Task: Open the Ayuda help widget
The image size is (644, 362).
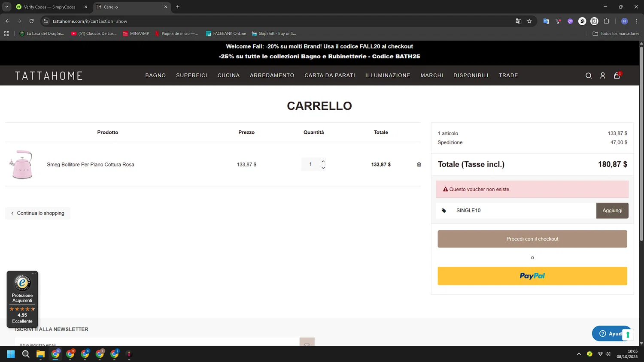Action: [x=608, y=333]
